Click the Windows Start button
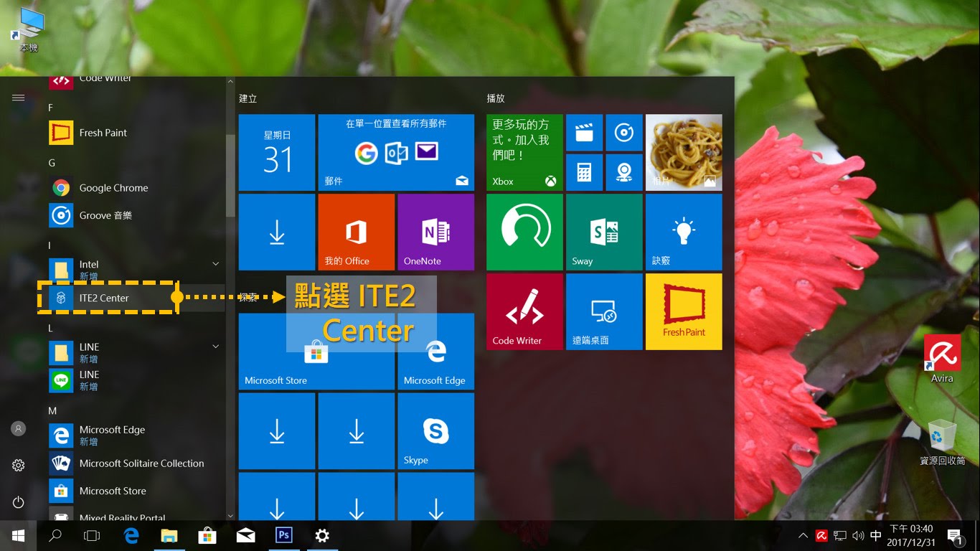Image resolution: width=980 pixels, height=551 pixels. click(19, 536)
